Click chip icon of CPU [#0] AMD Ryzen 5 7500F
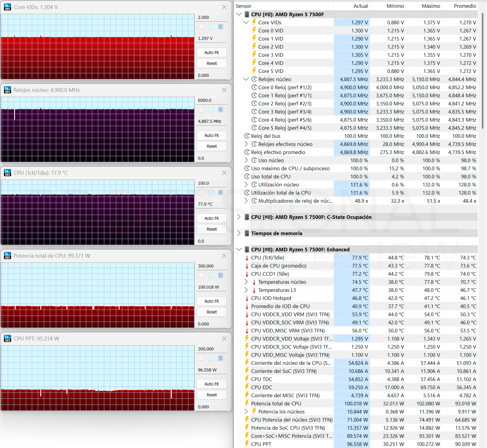This screenshot has width=487, height=448. [247, 14]
